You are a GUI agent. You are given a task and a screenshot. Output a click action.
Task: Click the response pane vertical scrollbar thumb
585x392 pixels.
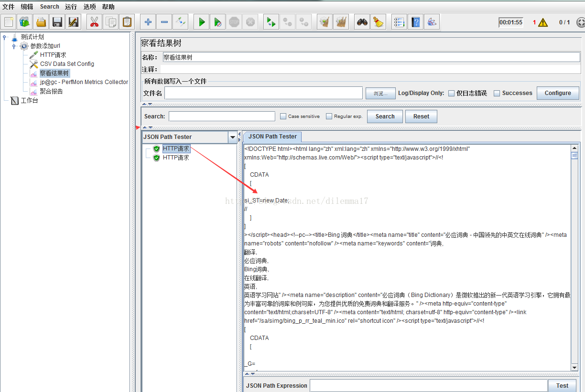(x=574, y=155)
